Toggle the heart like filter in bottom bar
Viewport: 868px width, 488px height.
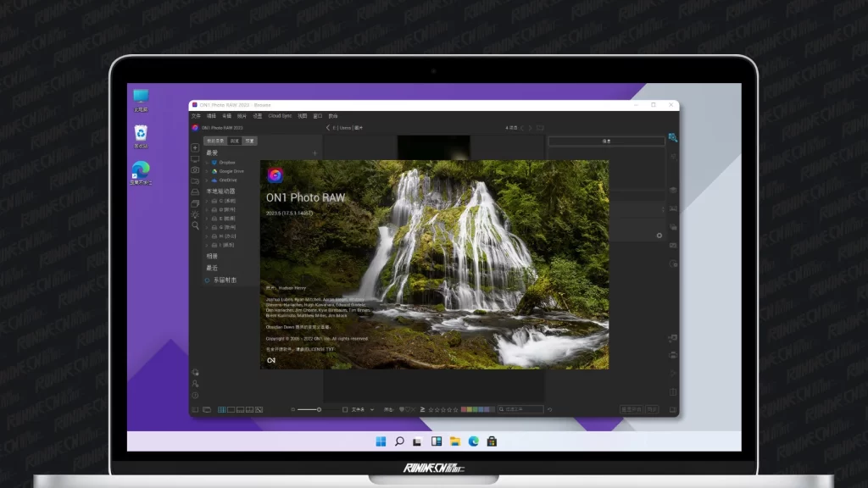click(402, 409)
